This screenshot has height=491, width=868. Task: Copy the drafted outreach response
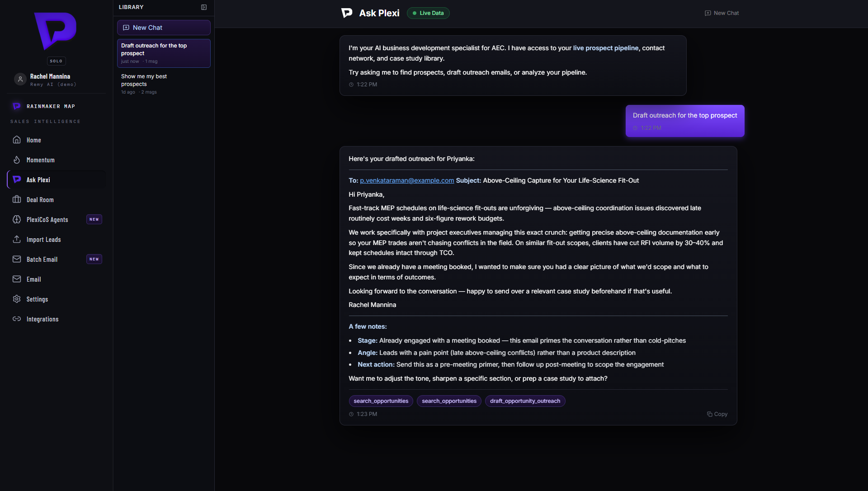click(717, 414)
